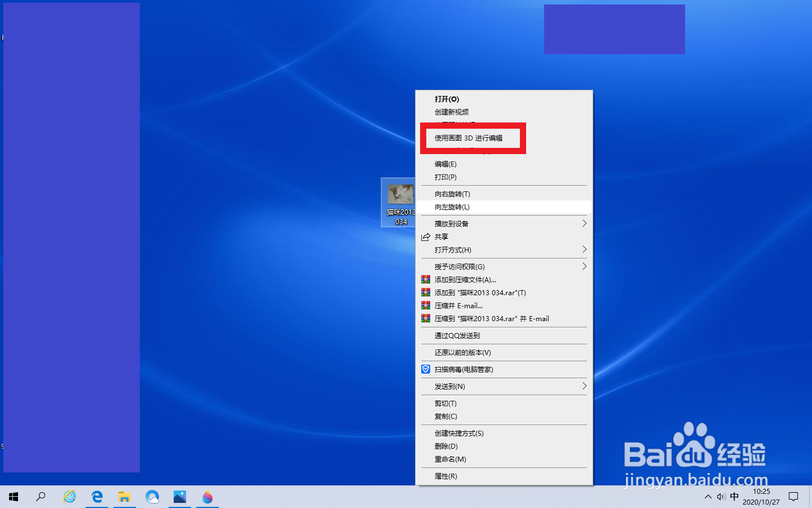The width and height of the screenshot is (812, 508).
Task: Expand the 打开方式(H) submenu arrow
Action: 584,249
